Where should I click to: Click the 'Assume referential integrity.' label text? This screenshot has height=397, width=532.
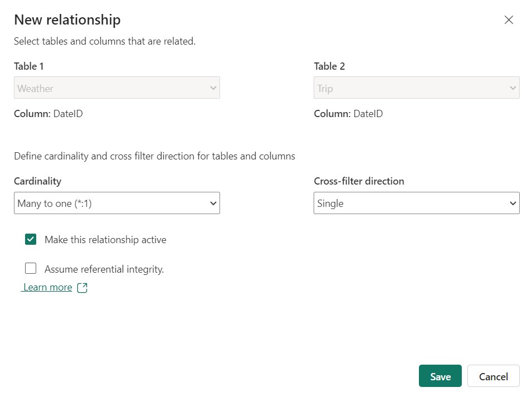(104, 269)
